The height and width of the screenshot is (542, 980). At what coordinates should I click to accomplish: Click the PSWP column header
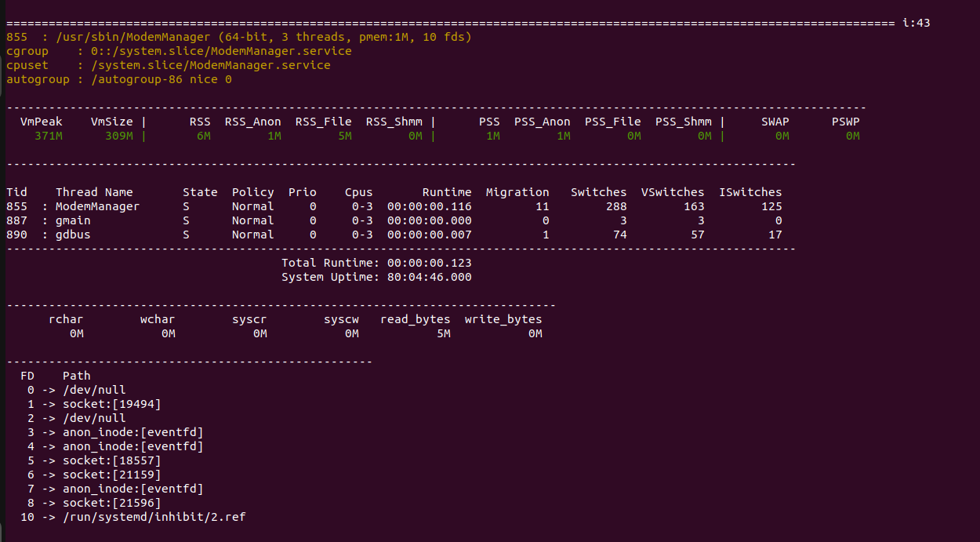coord(846,122)
